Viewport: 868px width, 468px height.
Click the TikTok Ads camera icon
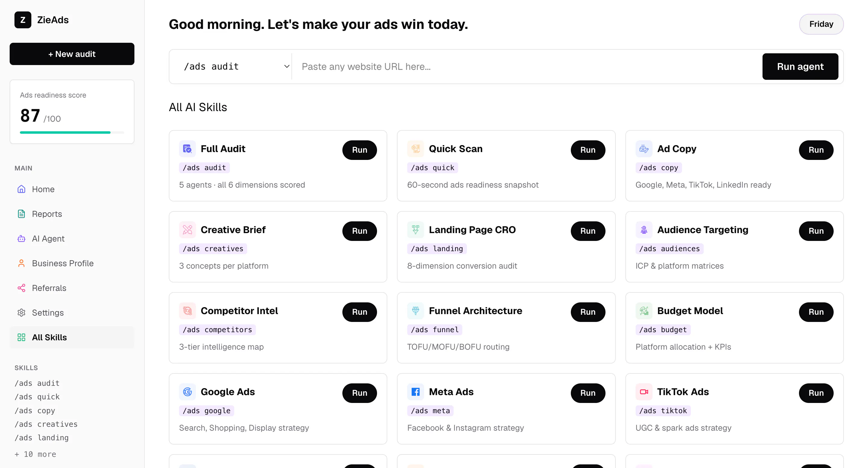pos(644,392)
